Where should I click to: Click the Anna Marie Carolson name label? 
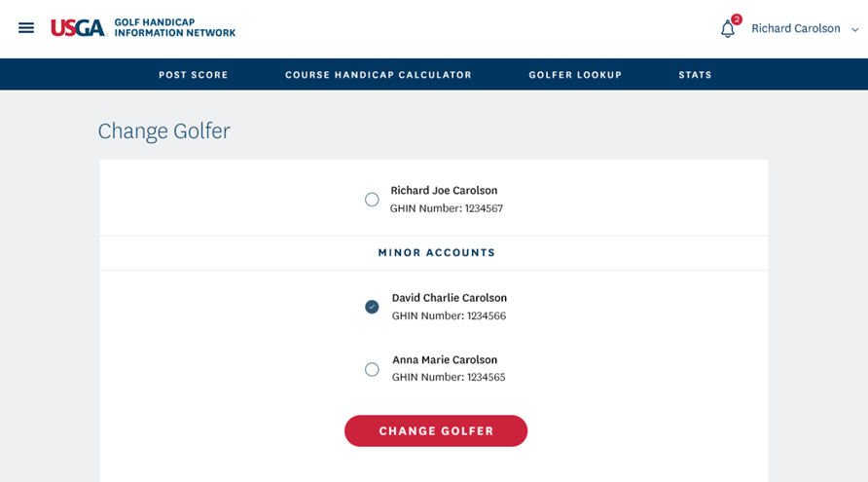(x=444, y=360)
